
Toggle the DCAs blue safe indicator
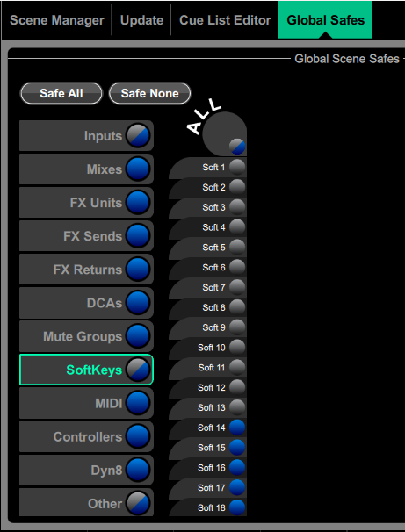pyautogui.click(x=138, y=303)
